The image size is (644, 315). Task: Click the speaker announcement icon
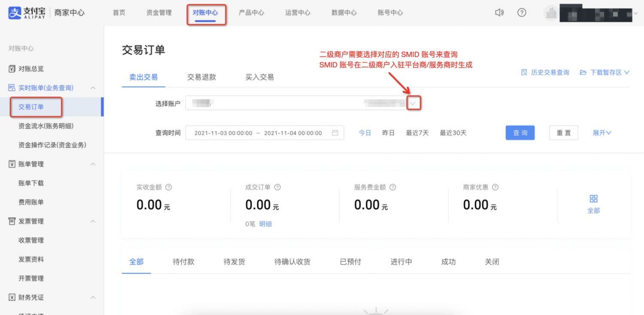click(499, 13)
